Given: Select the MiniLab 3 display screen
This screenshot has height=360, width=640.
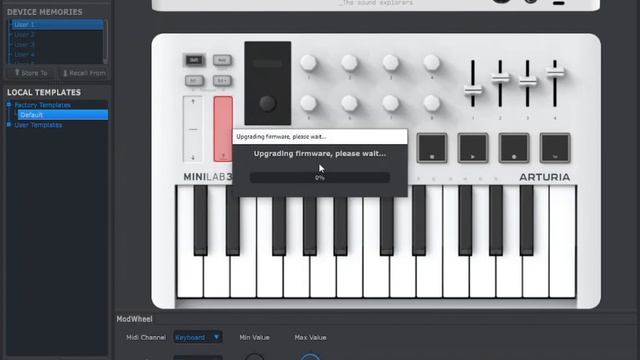Looking at the screenshot, I should pyautogui.click(x=267, y=64).
